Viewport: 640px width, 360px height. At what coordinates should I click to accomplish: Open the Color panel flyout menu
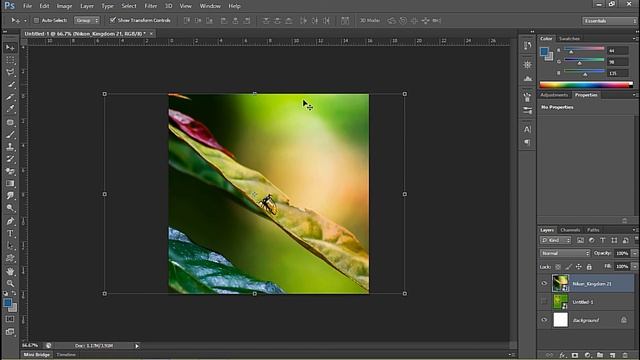[635, 38]
